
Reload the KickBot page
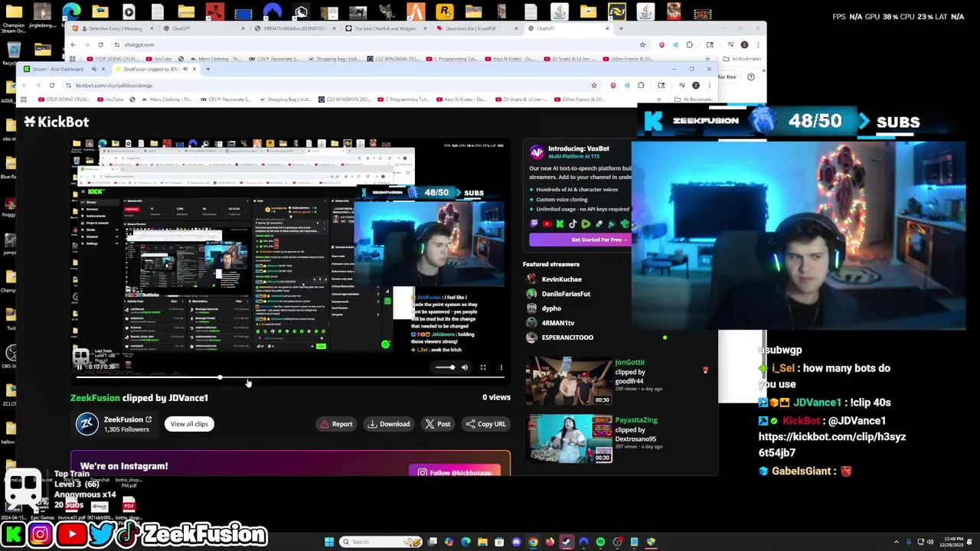52,85
